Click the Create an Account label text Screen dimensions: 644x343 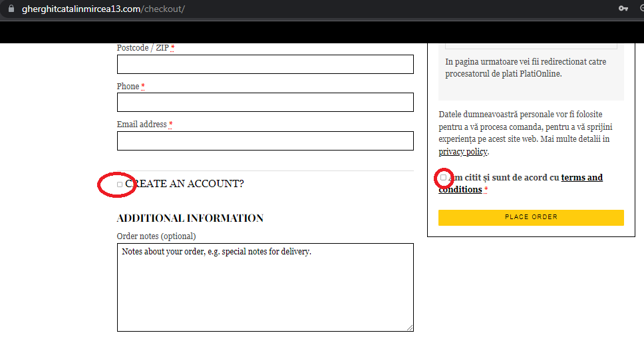[184, 184]
